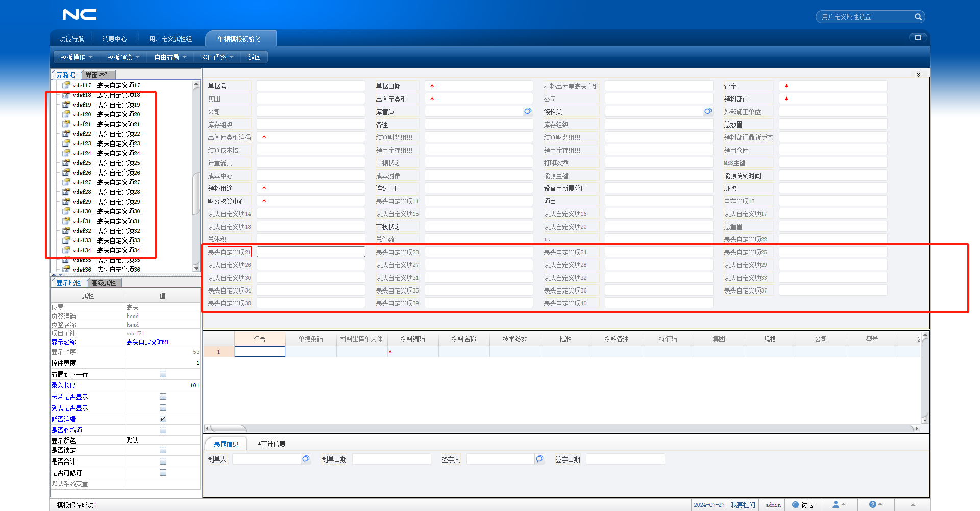Open 排序调整 dropdown menu
This screenshot has height=511, width=980.
[x=217, y=57]
